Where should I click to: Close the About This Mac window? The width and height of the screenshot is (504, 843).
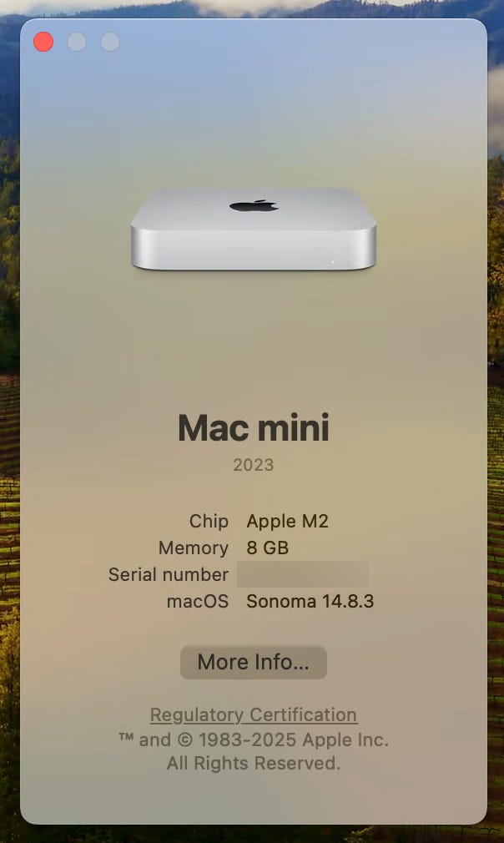(43, 42)
